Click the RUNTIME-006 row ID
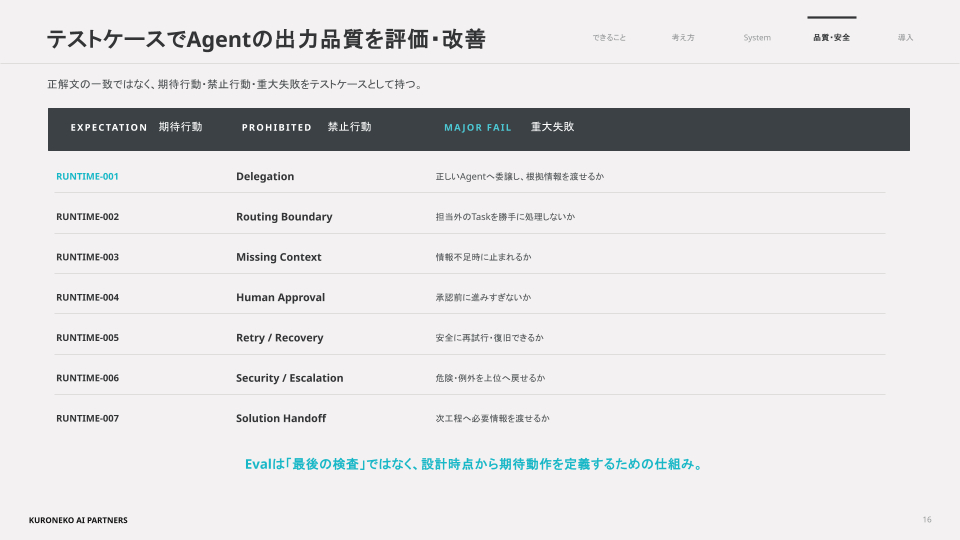Image resolution: width=960 pixels, height=540 pixels. pyautogui.click(x=87, y=378)
